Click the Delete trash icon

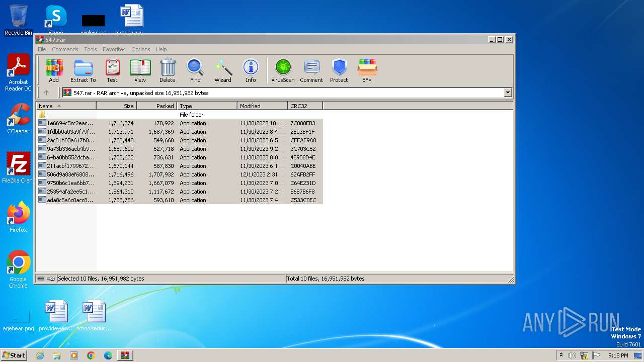point(168,71)
